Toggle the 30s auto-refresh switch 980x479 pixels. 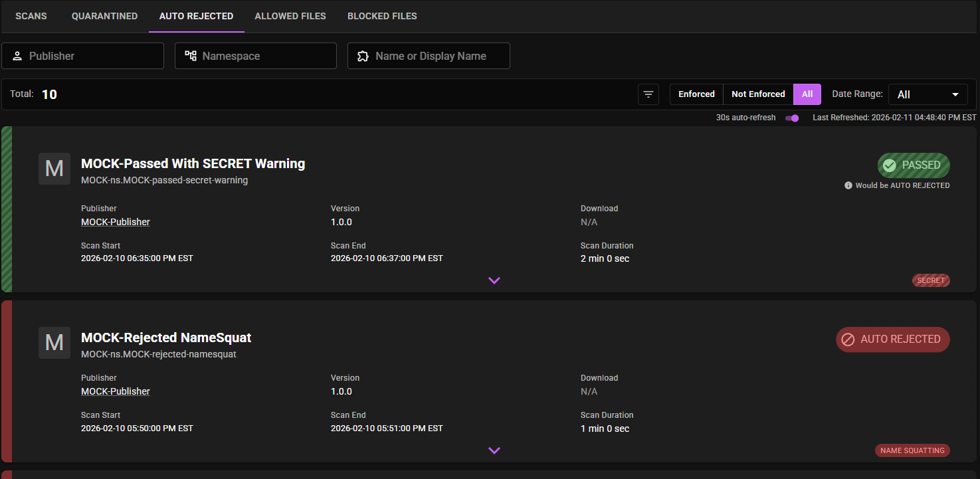point(792,118)
